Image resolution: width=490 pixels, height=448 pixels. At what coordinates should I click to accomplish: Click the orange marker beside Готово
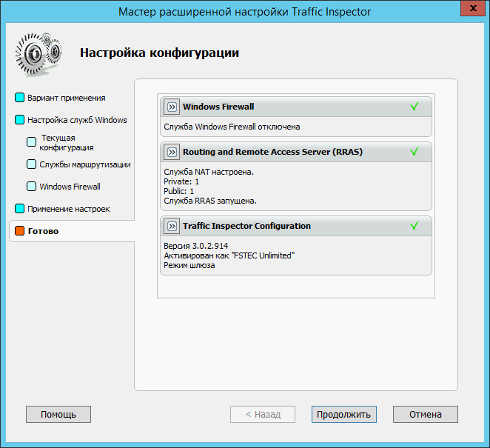[19, 231]
